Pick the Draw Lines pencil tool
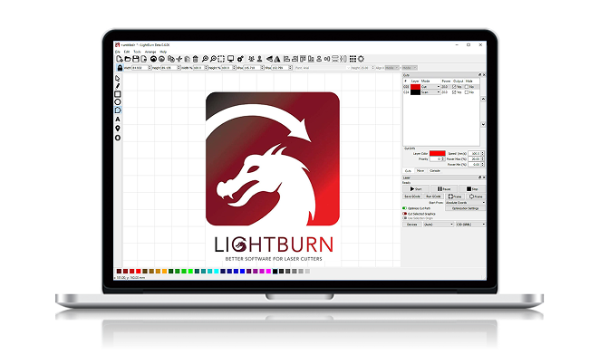The height and width of the screenshot is (364, 599). click(x=118, y=86)
